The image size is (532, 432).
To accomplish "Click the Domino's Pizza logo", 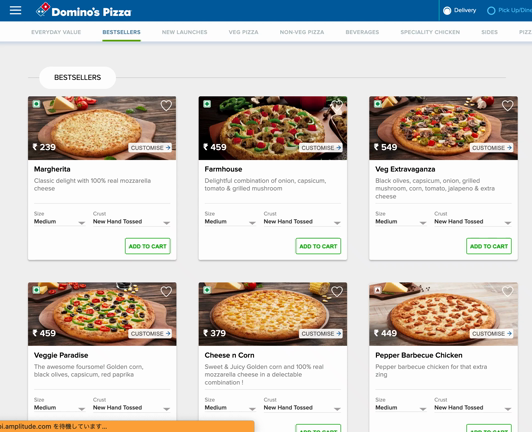I will (83, 11).
